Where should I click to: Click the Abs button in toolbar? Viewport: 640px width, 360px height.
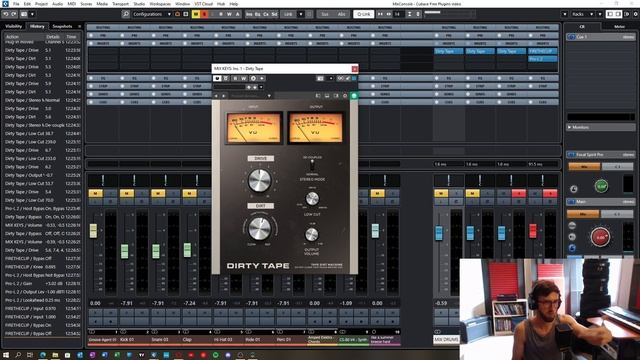[341, 14]
